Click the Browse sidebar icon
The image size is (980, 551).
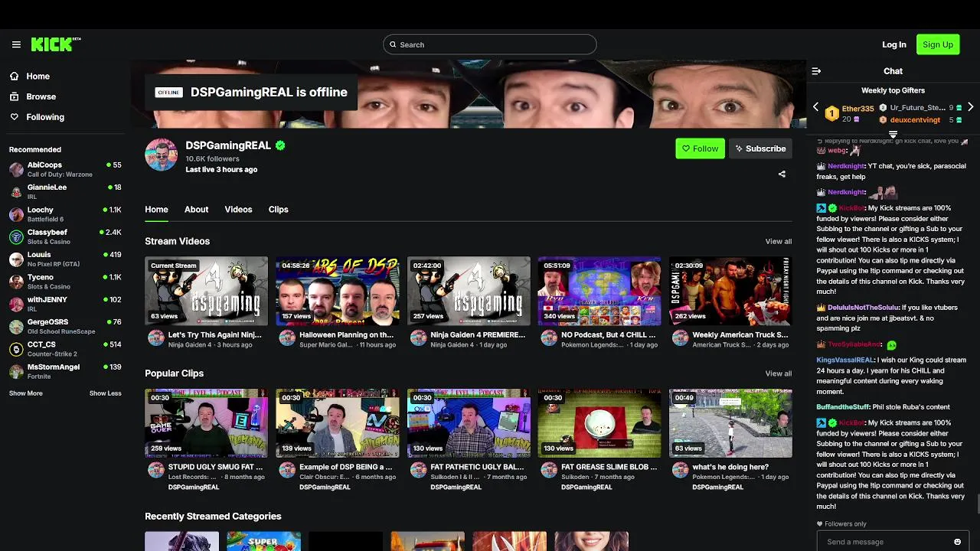[14, 96]
